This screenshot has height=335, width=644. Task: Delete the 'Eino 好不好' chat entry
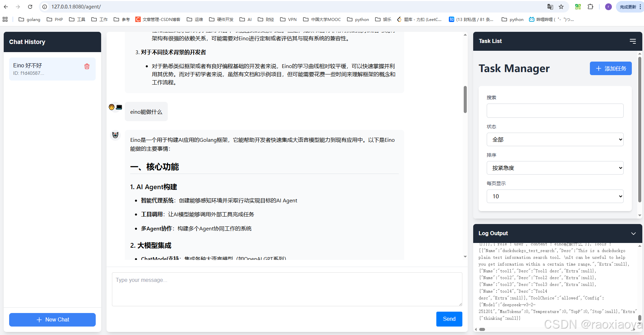click(x=87, y=66)
